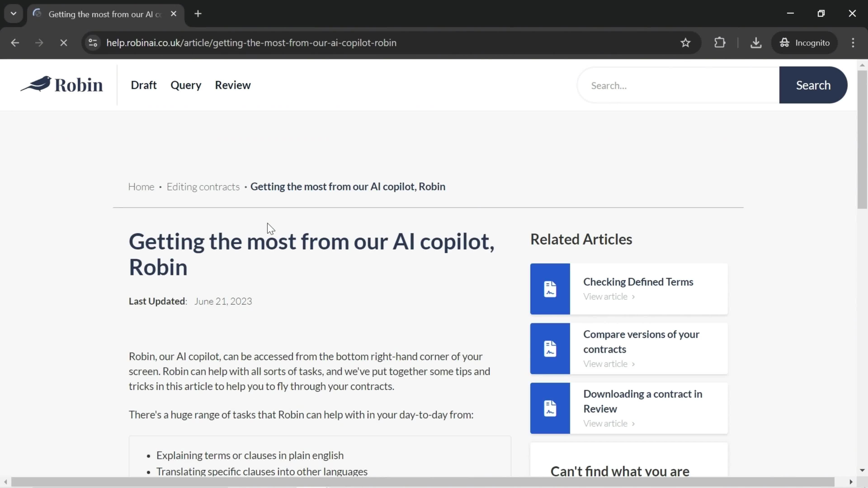Click the article title heading
This screenshot has height=488, width=868.
pyautogui.click(x=311, y=254)
